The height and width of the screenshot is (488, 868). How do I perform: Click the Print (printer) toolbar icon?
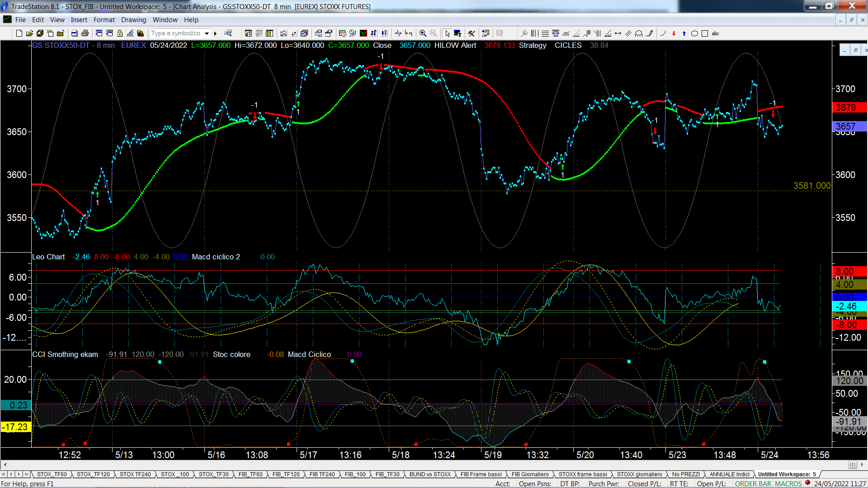pos(85,33)
